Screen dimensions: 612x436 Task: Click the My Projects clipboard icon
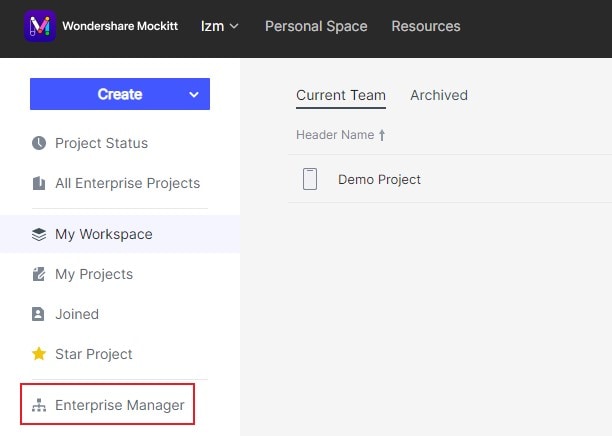point(39,274)
